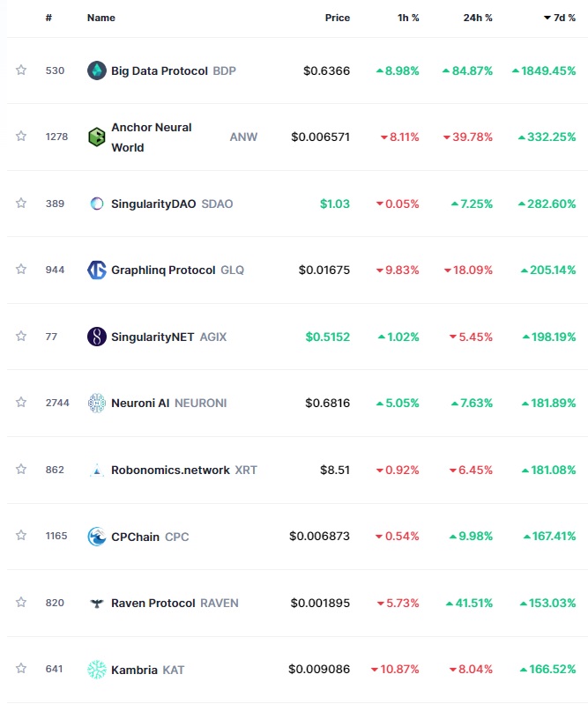The width and height of the screenshot is (588, 704).
Task: Click the Graphlinq Protocol blue logo
Action: point(97,270)
